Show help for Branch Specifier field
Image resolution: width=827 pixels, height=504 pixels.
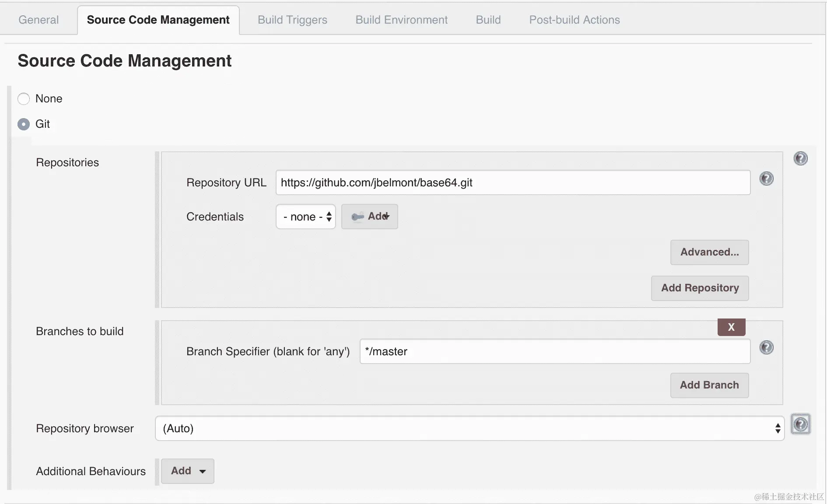point(766,347)
